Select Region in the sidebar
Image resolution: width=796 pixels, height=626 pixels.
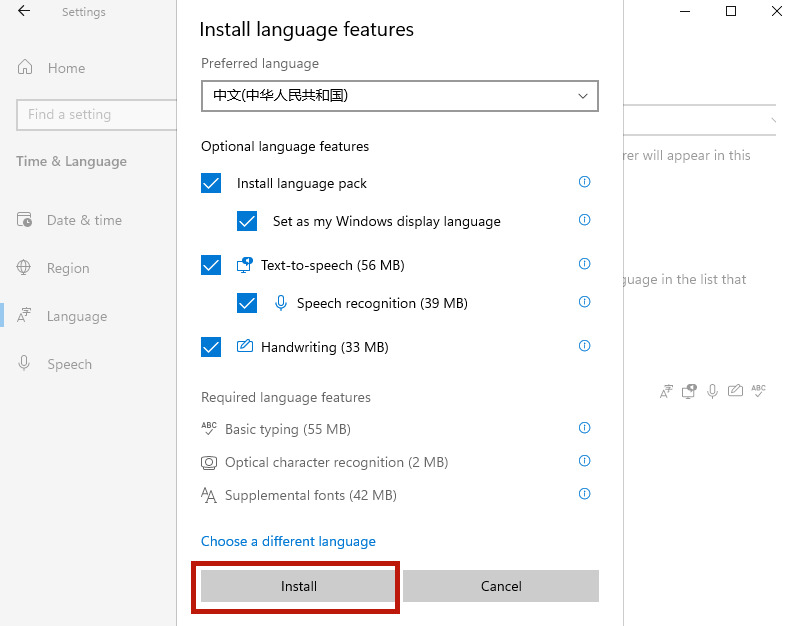coord(67,268)
